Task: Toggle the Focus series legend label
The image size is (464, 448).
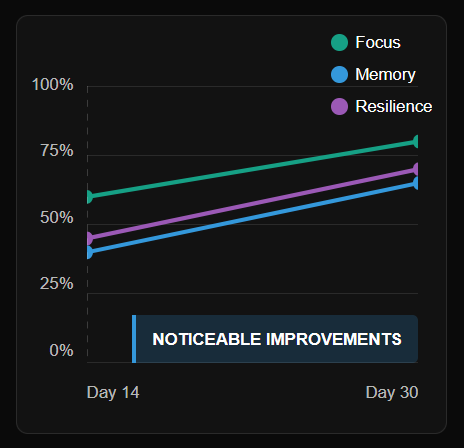Action: tap(378, 42)
